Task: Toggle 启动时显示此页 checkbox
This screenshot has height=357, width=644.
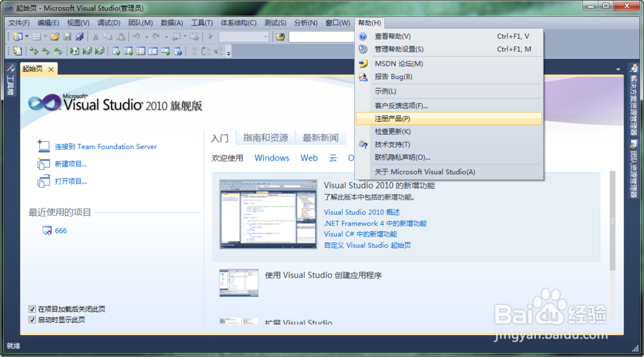Action: coord(32,320)
